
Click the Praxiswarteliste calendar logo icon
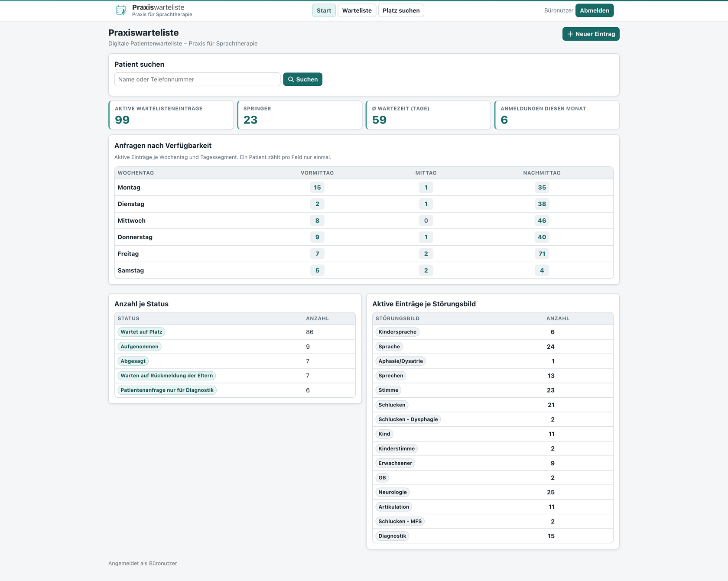121,10
